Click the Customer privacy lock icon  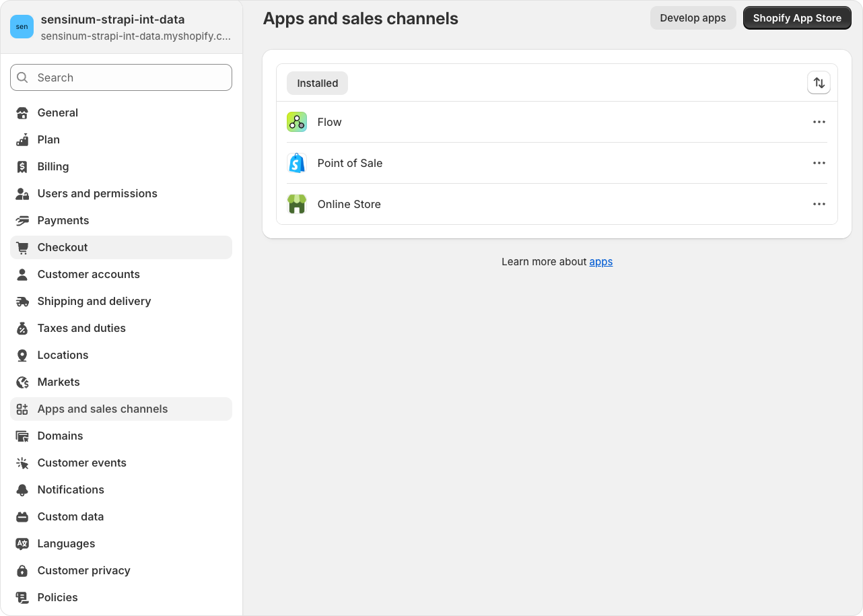click(22, 570)
